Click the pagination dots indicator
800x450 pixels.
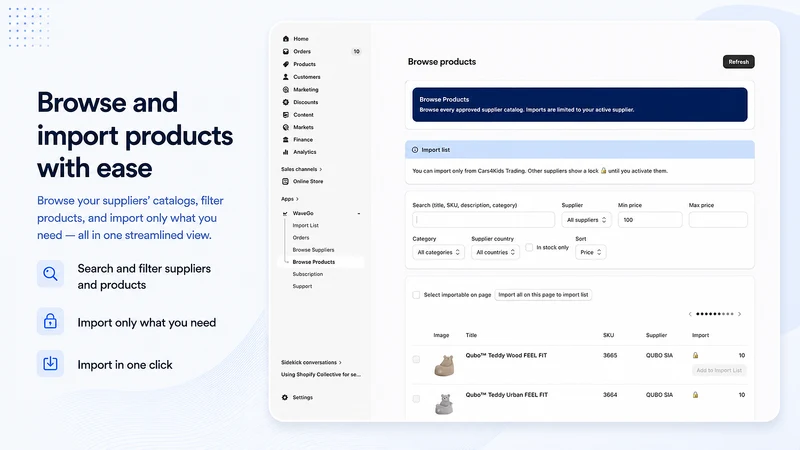715,314
